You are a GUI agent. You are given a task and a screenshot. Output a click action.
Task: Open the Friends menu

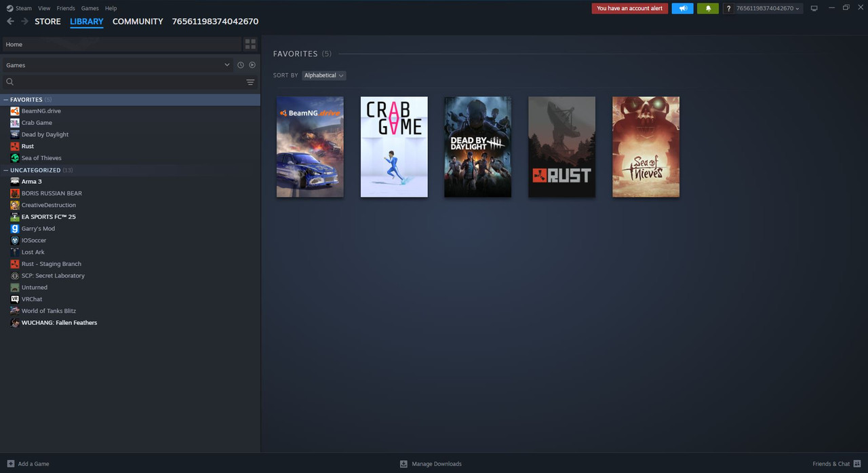66,8
